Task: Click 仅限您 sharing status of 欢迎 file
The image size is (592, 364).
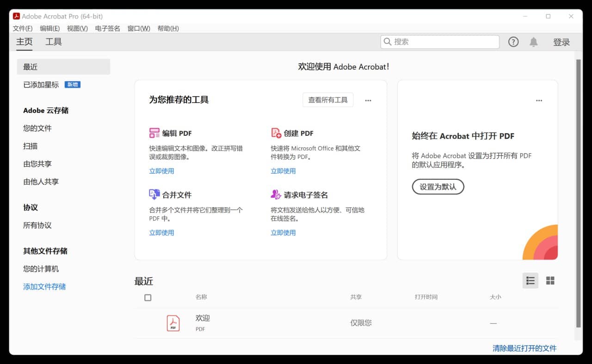Action: point(361,323)
